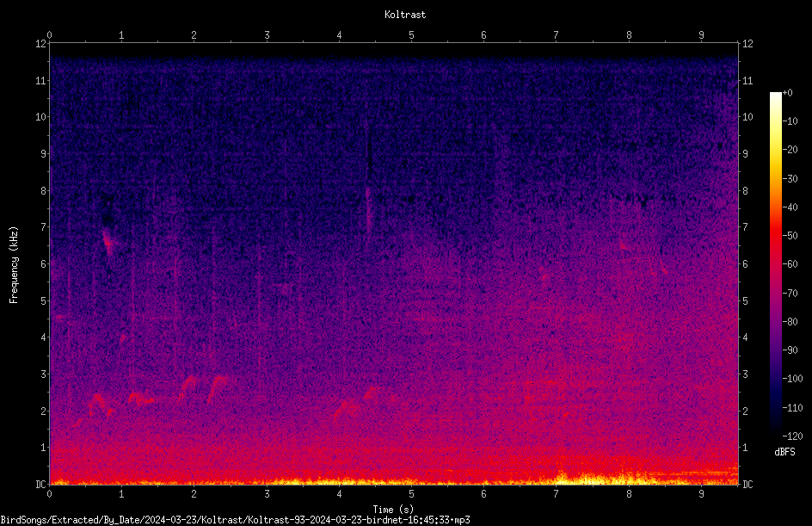Image resolution: width=812 pixels, height=526 pixels.
Task: Click the 5 second mark on bottom axis
Action: coord(411,494)
